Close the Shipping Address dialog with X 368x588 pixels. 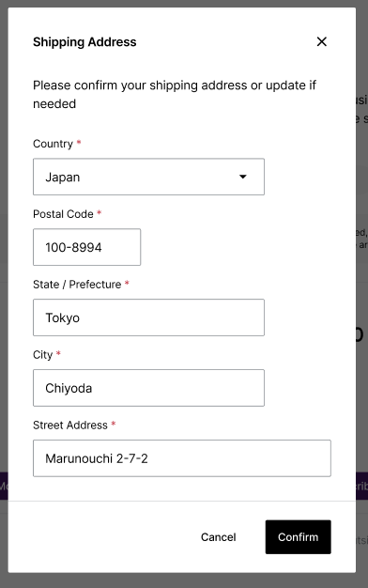322,41
